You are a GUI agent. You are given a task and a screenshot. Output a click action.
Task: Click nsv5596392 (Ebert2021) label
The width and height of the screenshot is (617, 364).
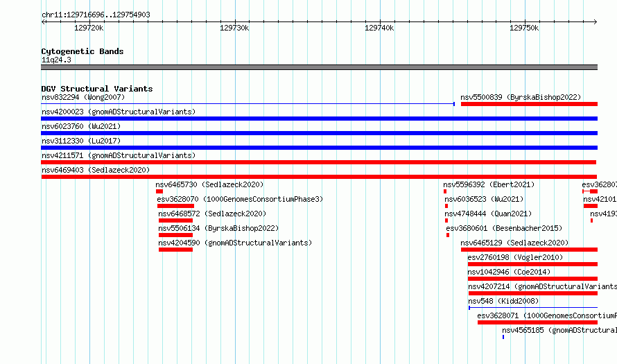489,184
